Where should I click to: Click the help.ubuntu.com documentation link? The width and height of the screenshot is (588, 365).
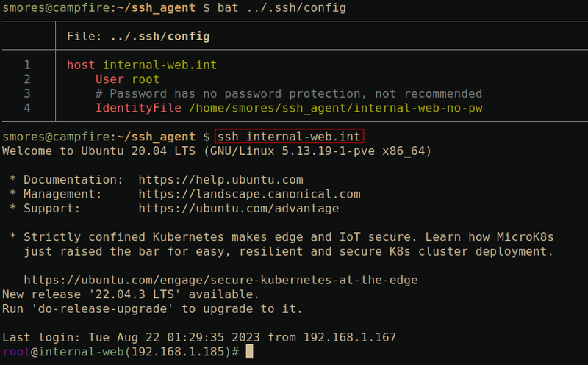(220, 179)
